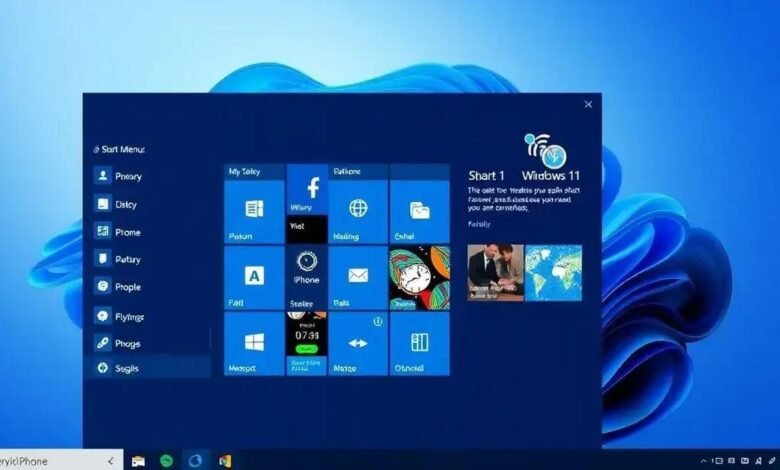The image size is (780, 470).
Task: Click the icon beside Sagils
Action: pos(103,368)
